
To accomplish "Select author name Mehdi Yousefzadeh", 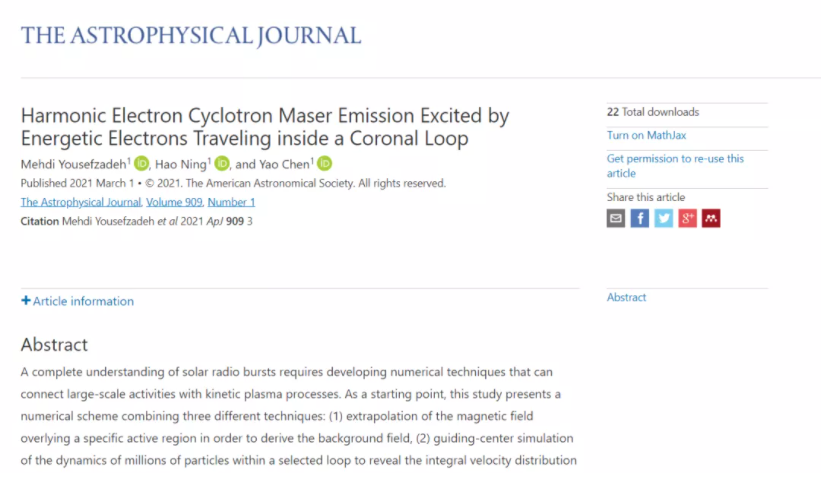I will [x=73, y=164].
